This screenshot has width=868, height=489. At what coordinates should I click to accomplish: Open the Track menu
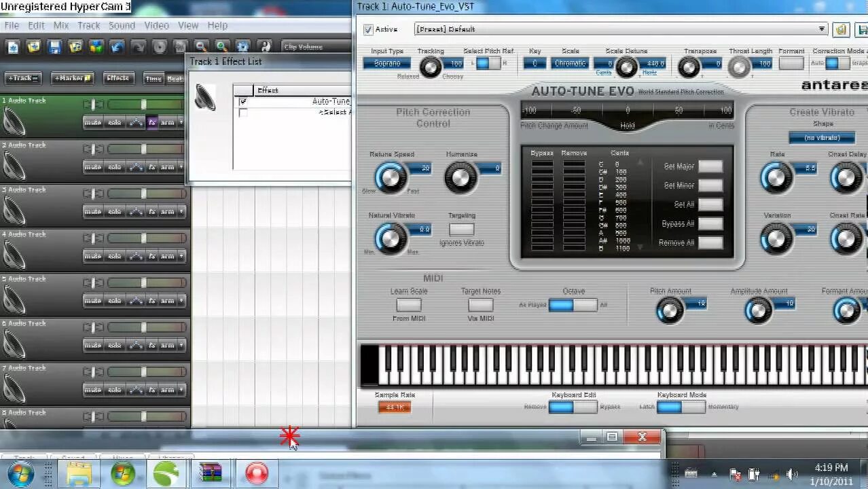click(89, 25)
